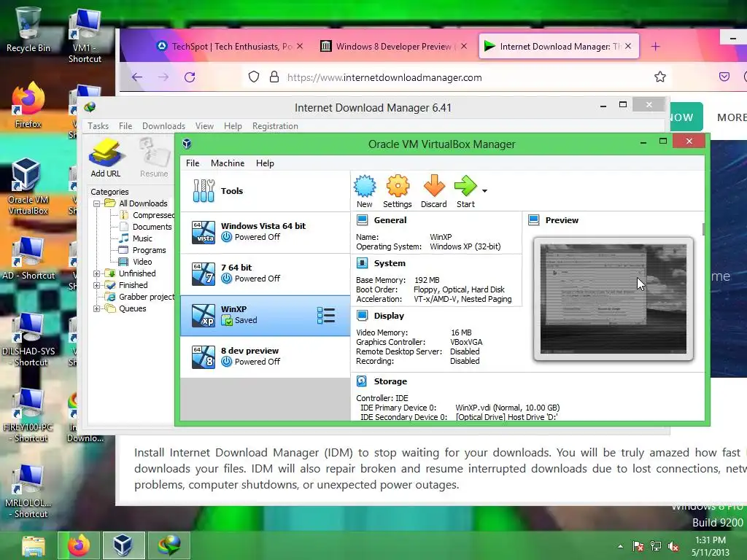
Task: Click the IDM taskbar button
Action: 169,545
